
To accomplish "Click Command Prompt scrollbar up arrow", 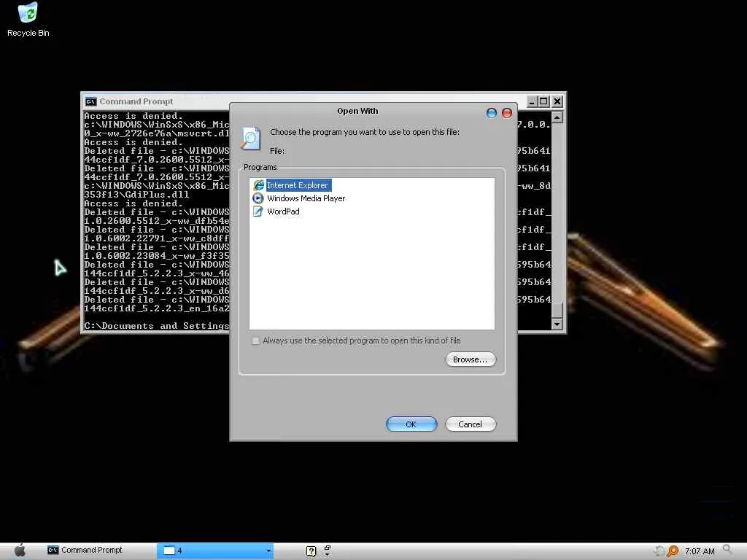I will point(557,117).
